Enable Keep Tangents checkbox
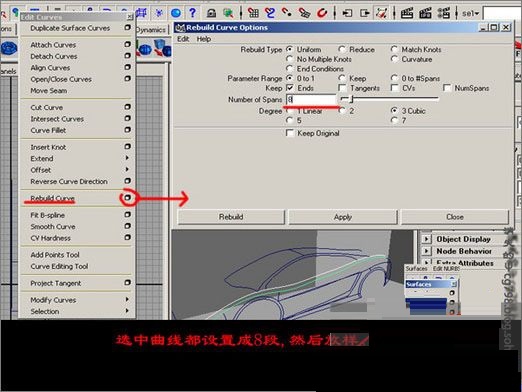Screen dimensions: 522x392 click(x=342, y=88)
